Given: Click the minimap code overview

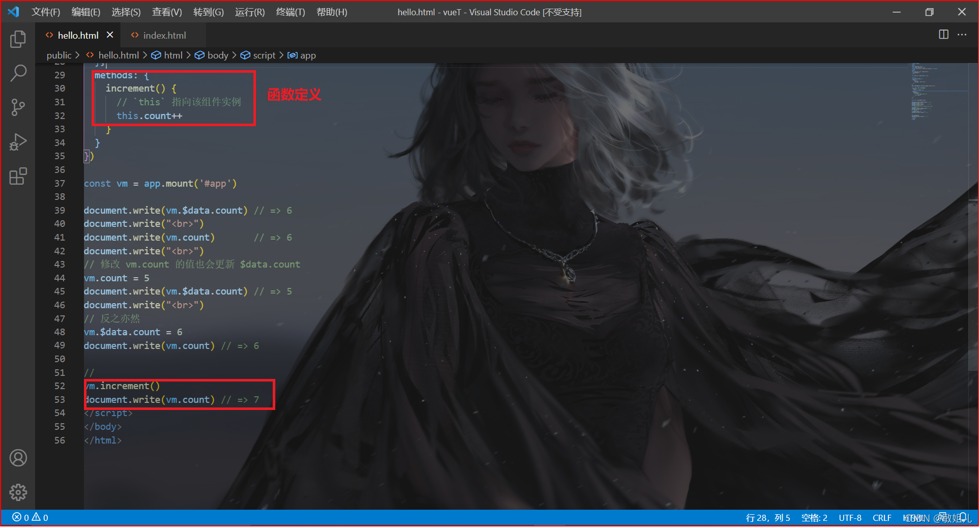Looking at the screenshot, I should (x=939, y=92).
